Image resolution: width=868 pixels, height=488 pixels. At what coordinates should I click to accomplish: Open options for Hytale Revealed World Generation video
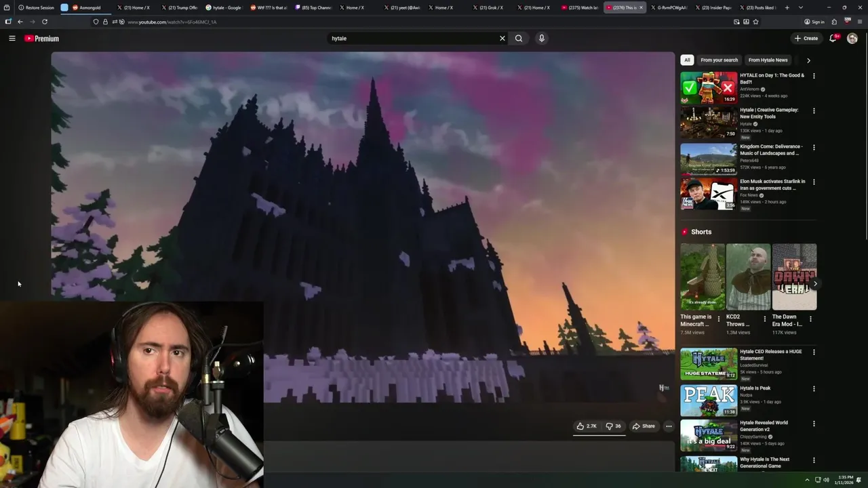coord(814,424)
